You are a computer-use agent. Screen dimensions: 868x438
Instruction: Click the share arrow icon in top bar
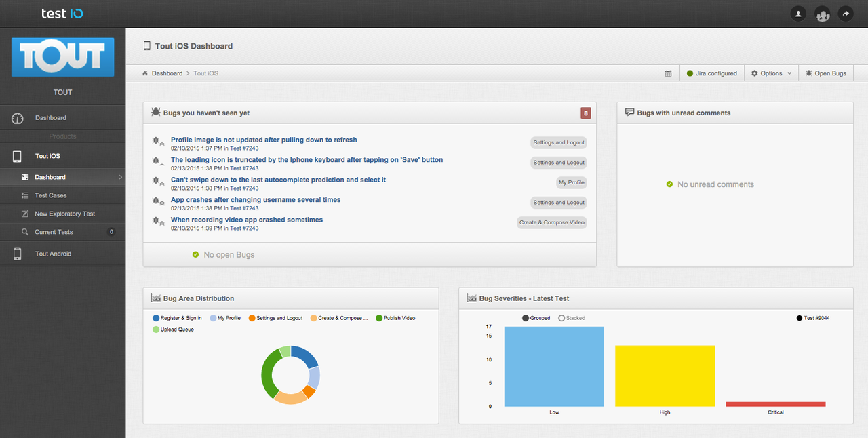pos(846,14)
